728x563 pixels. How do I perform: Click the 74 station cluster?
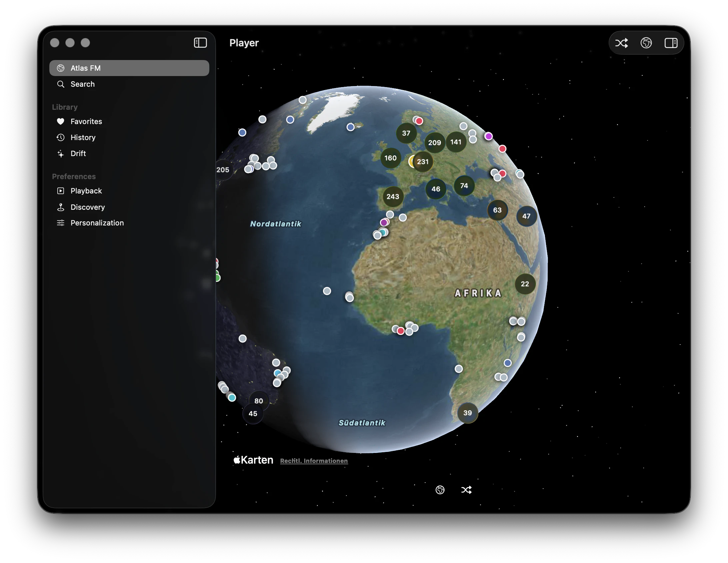click(464, 185)
